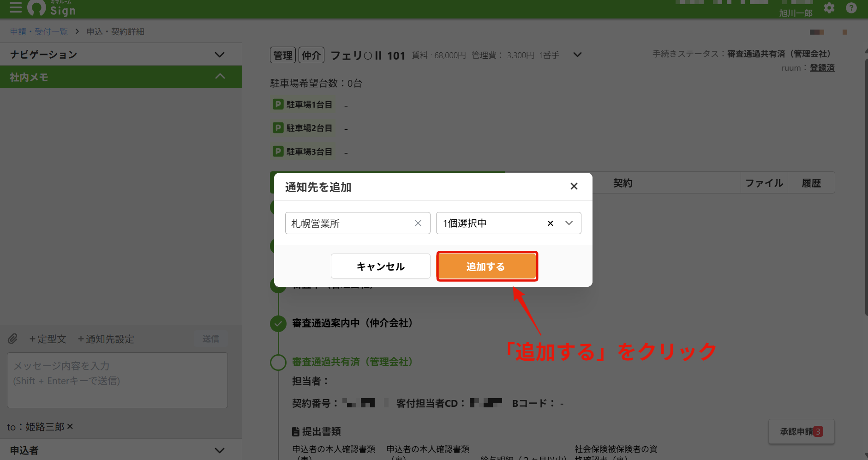Click the 駐車場3台目 parking icon

278,151
